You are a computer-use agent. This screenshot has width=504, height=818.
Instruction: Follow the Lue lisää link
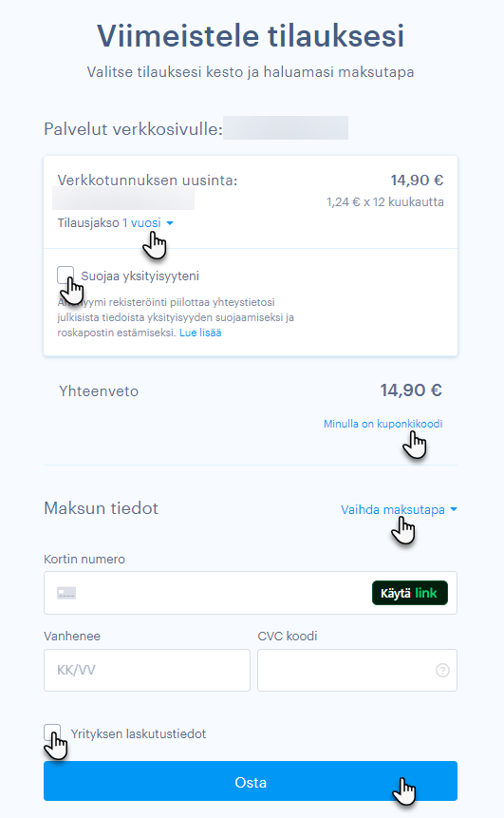tap(200, 333)
